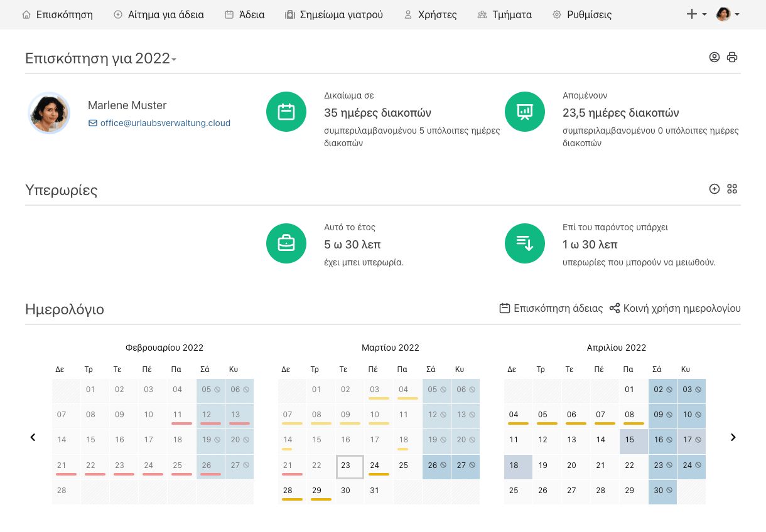The height and width of the screenshot is (532, 766).
Task: Select 11 February 2022 in calendar
Action: (182, 417)
